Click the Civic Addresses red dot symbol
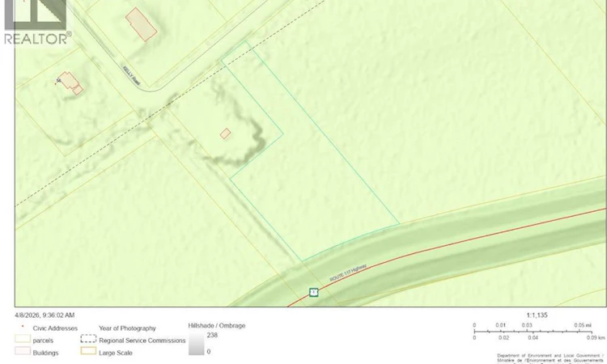The height and width of the screenshot is (364, 607). pyautogui.click(x=23, y=327)
